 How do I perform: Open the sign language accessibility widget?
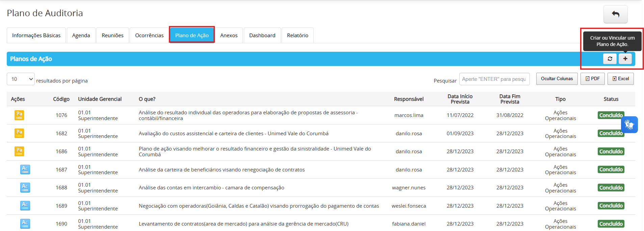tap(629, 124)
